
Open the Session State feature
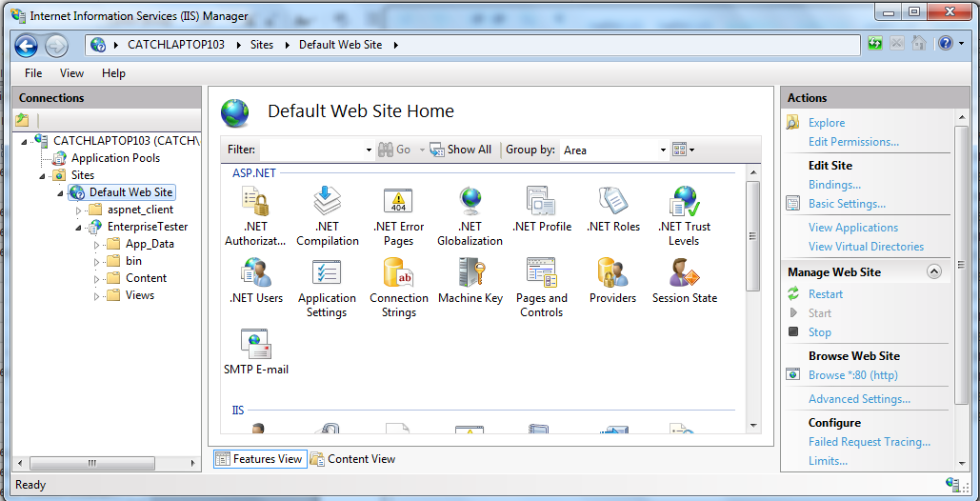[685, 273]
